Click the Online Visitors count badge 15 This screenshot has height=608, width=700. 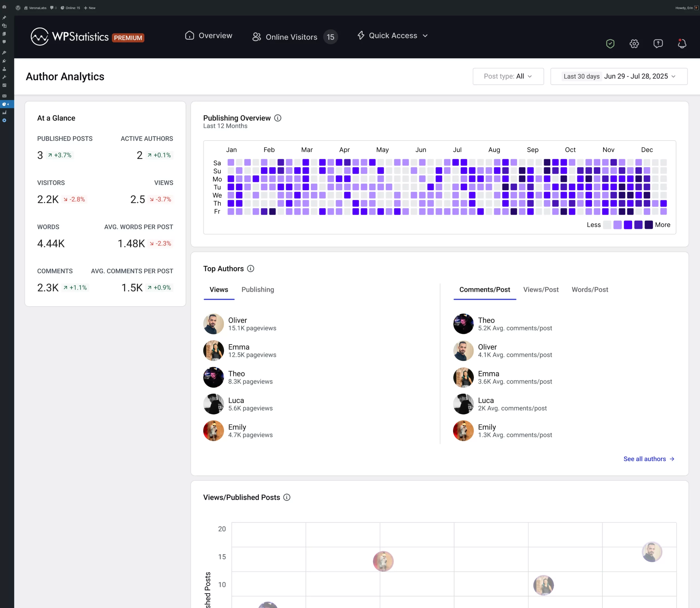(x=330, y=37)
